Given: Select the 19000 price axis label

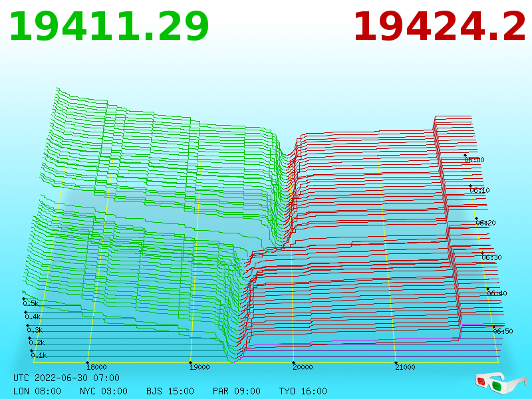Looking at the screenshot, I should tap(199, 367).
